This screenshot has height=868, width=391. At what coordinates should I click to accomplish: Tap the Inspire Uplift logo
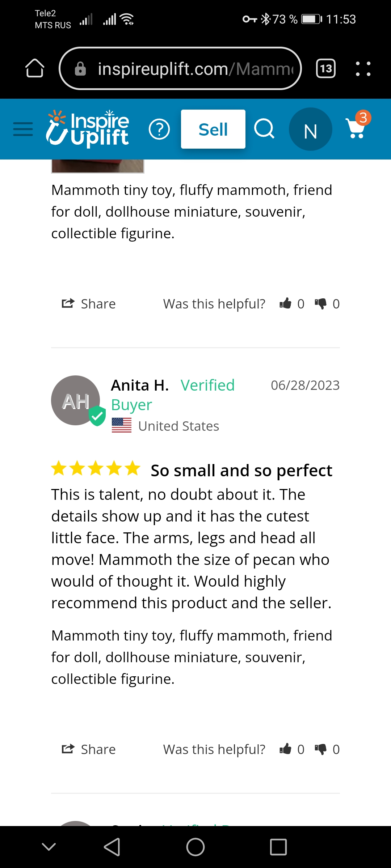click(87, 128)
